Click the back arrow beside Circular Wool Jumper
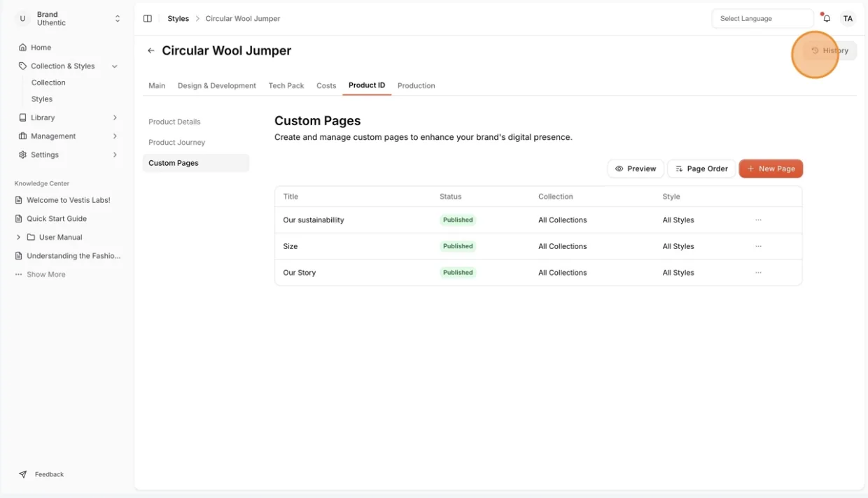This screenshot has height=498, width=868. pyautogui.click(x=150, y=51)
